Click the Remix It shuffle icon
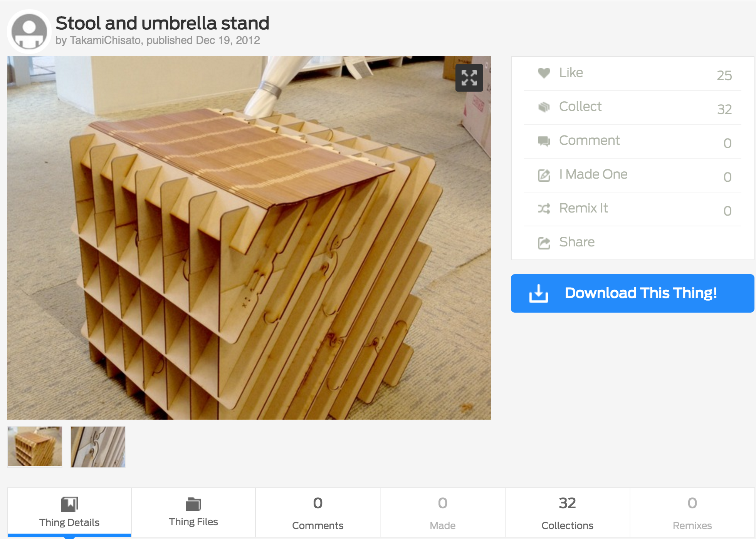Viewport: 756px width, 539px height. [544, 209]
